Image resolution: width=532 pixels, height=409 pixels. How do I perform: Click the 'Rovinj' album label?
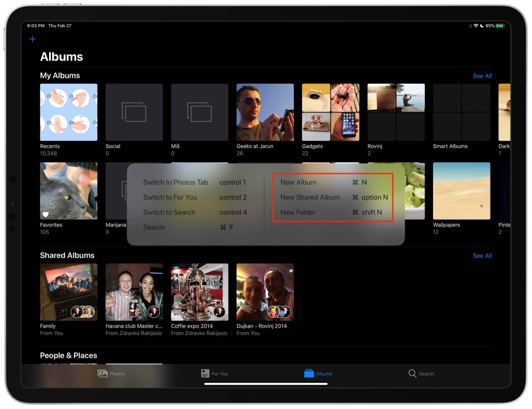pyautogui.click(x=375, y=146)
